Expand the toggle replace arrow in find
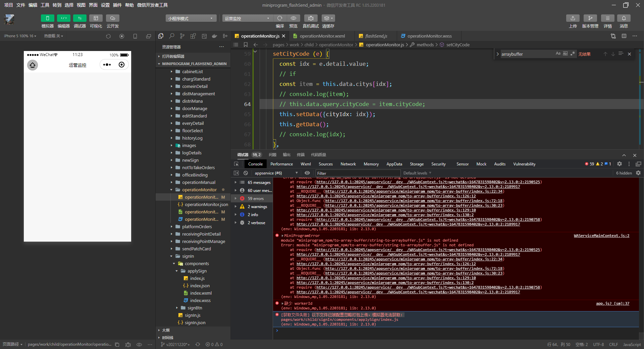 coord(497,54)
